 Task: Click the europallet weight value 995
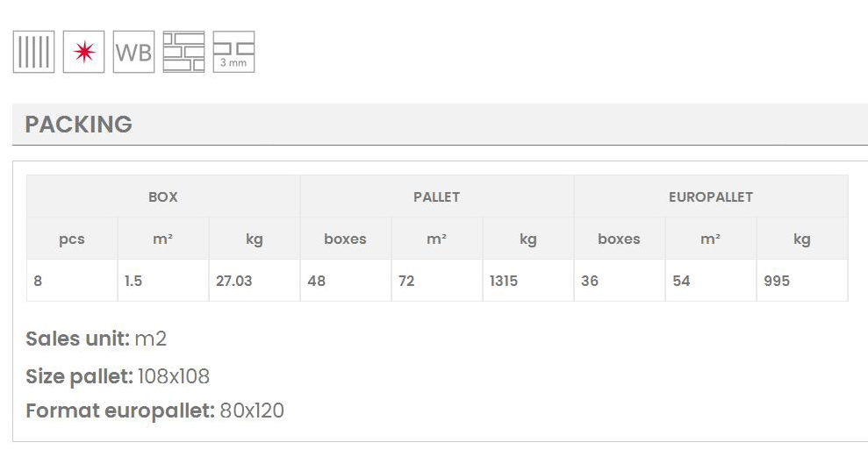(x=777, y=282)
